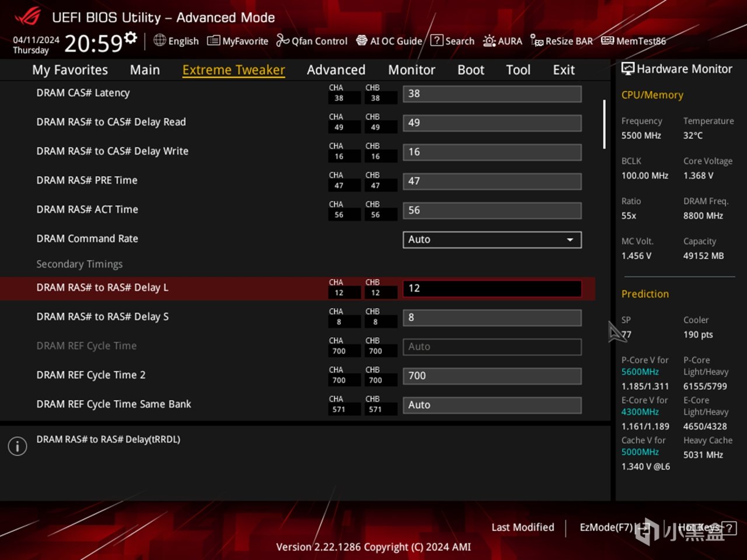Click the '8800 MHz' DRAM Freq. value

coord(703,216)
